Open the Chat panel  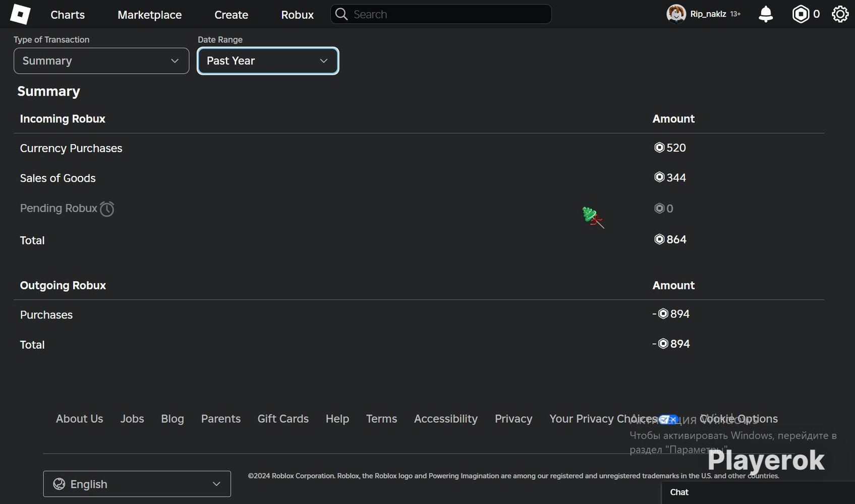tap(758, 492)
